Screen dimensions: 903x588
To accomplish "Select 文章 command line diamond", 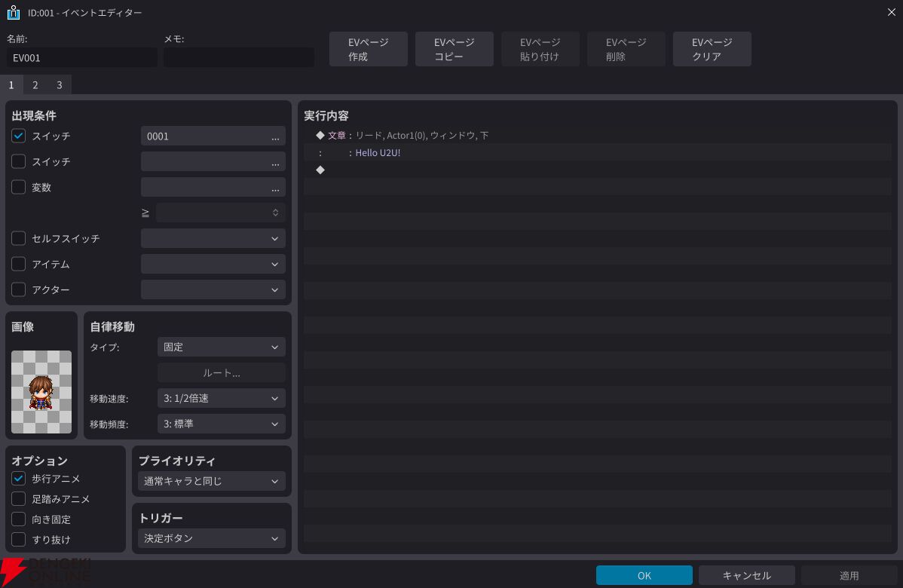I will pos(320,136).
